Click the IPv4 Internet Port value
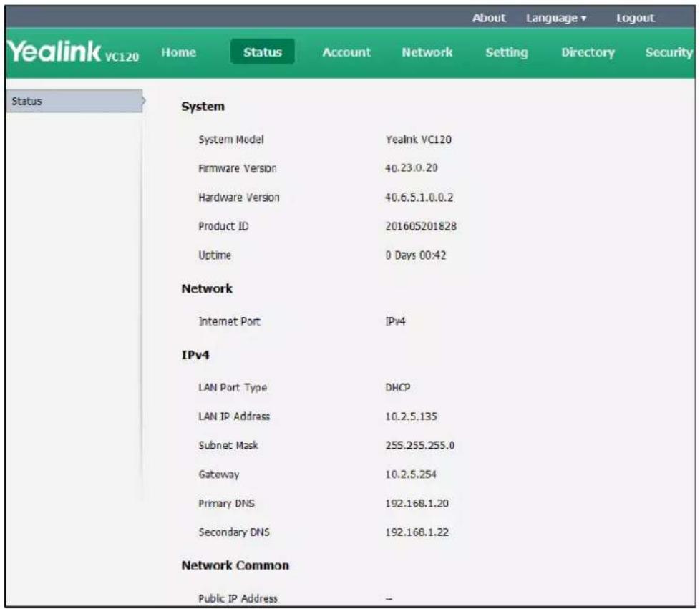The image size is (700, 609). point(396,321)
